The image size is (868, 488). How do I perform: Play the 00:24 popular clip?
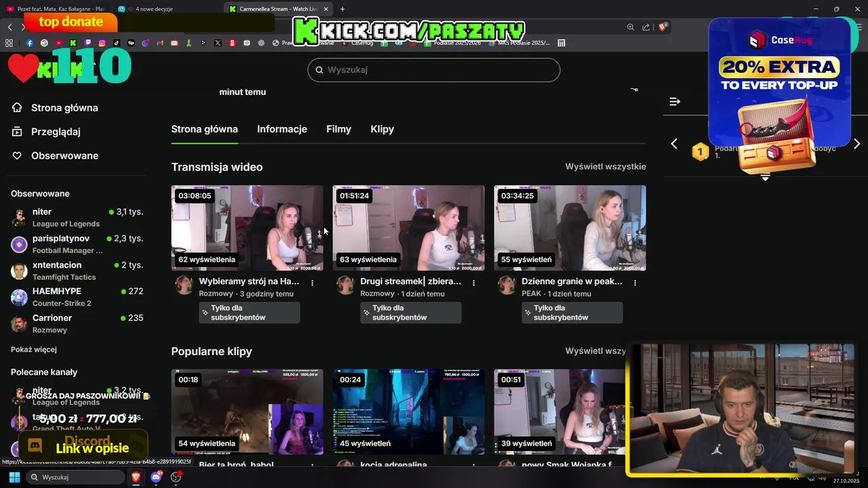408,411
